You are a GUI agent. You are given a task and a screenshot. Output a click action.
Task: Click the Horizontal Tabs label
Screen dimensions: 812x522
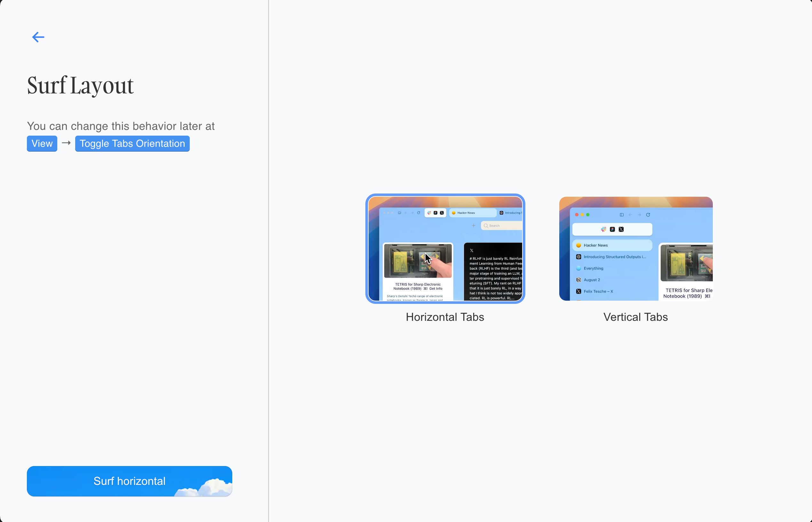[445, 317]
